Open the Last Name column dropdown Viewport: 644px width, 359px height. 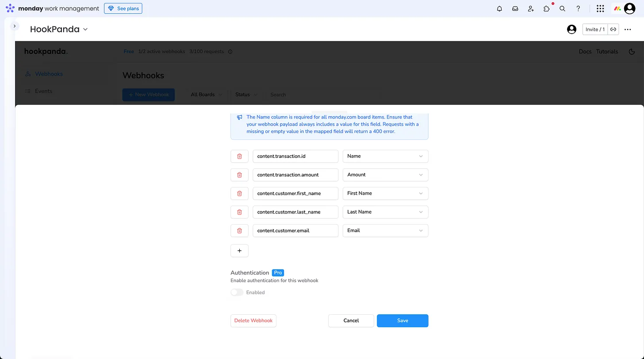[385, 212]
